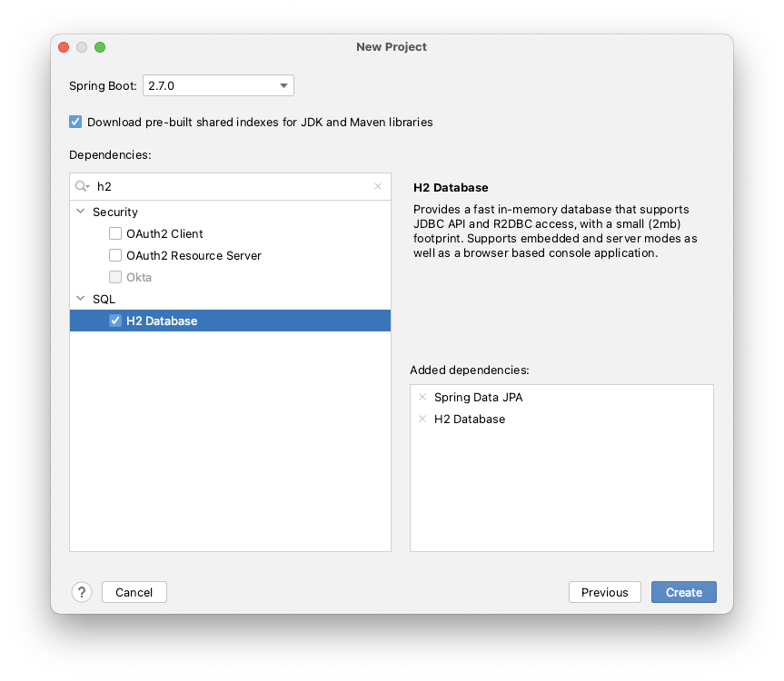
Task: Go back with the Previous button
Action: coord(604,591)
